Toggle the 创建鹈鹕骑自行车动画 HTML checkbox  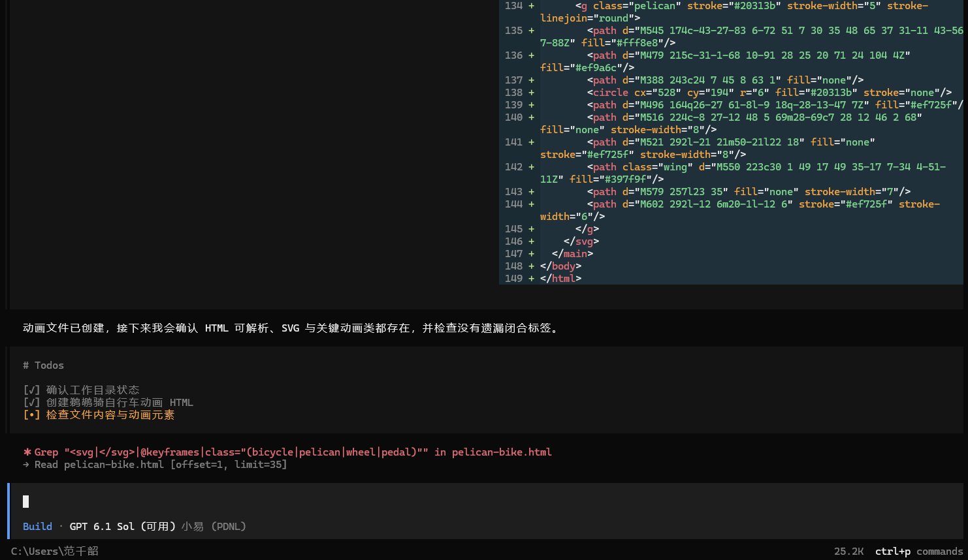point(31,402)
